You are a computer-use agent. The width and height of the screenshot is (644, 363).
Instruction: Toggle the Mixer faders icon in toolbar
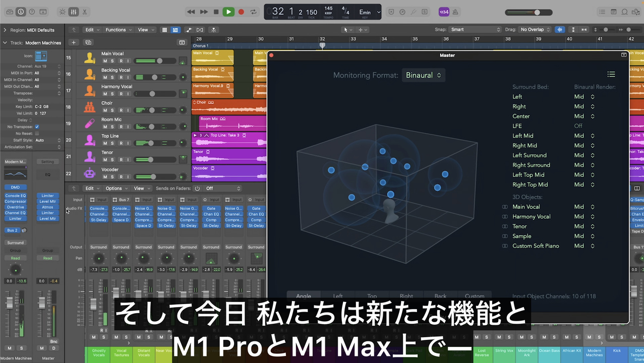tap(74, 12)
